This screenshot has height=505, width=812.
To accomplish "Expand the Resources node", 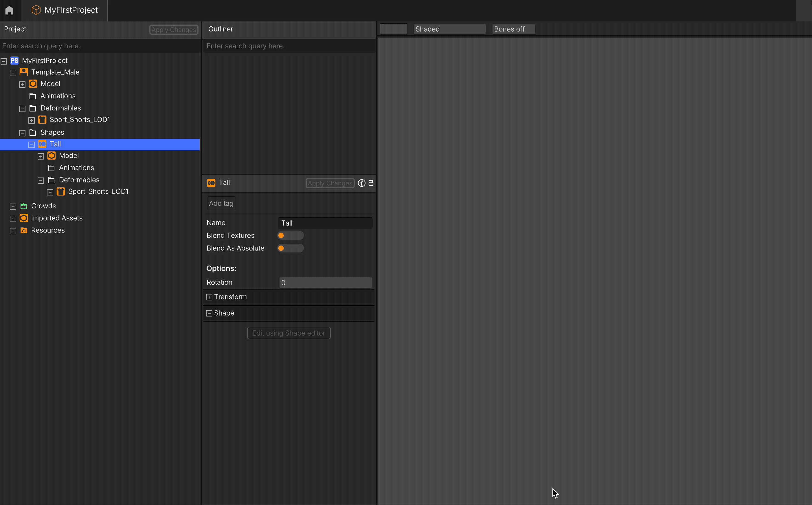I will 13,231.
